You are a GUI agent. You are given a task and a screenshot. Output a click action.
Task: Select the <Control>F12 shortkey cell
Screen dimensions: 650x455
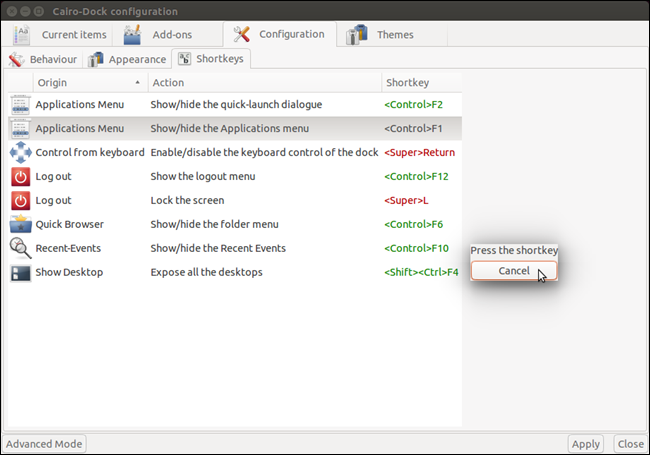416,177
